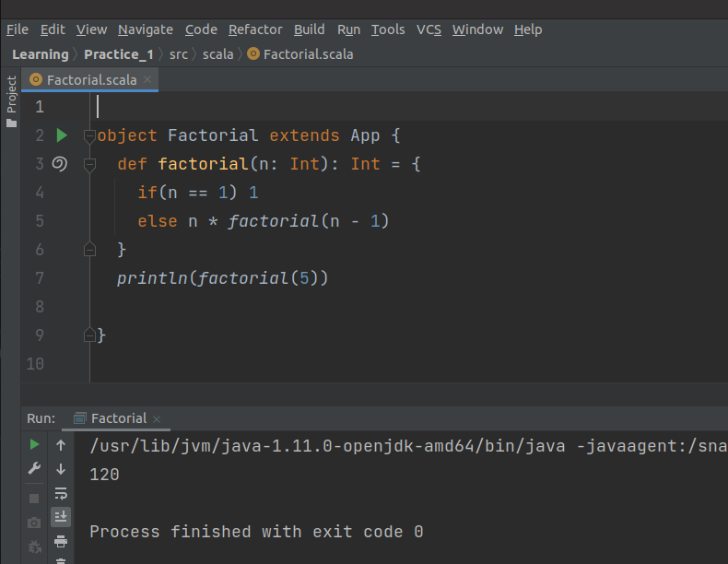This screenshot has height=564, width=728.
Task: Open the Code menu
Action: tap(201, 29)
